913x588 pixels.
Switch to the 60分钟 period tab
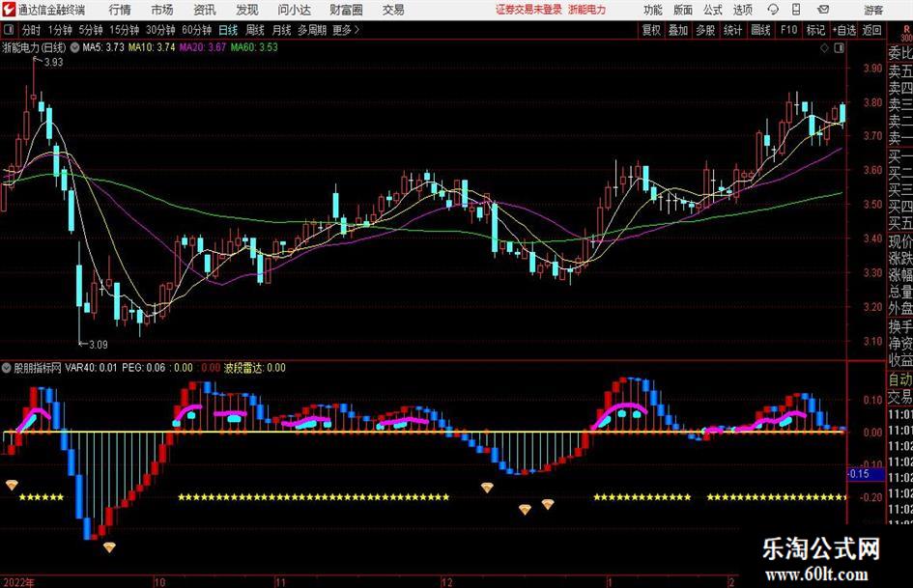(197, 30)
